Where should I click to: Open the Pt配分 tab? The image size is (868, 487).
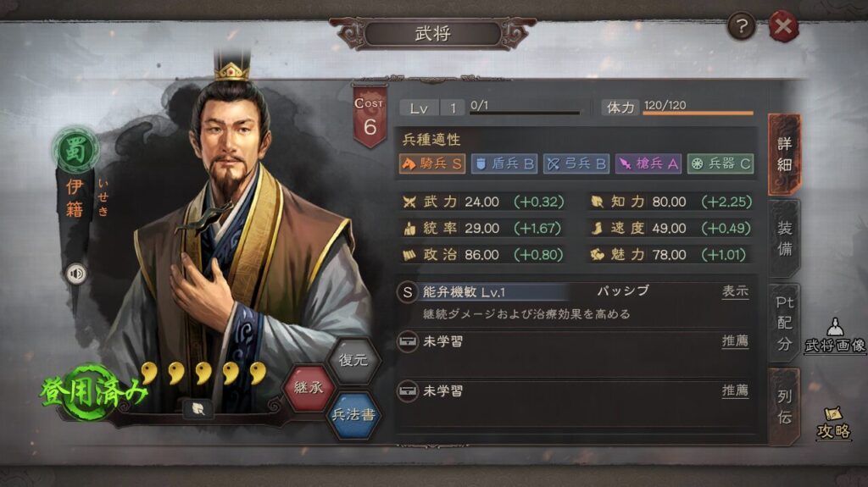click(784, 324)
